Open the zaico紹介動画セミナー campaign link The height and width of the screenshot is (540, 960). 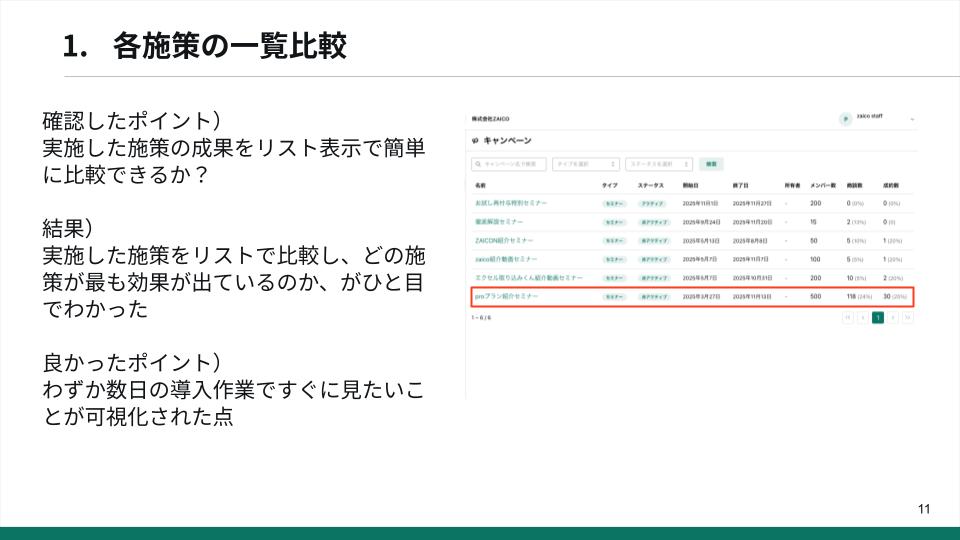(506, 260)
